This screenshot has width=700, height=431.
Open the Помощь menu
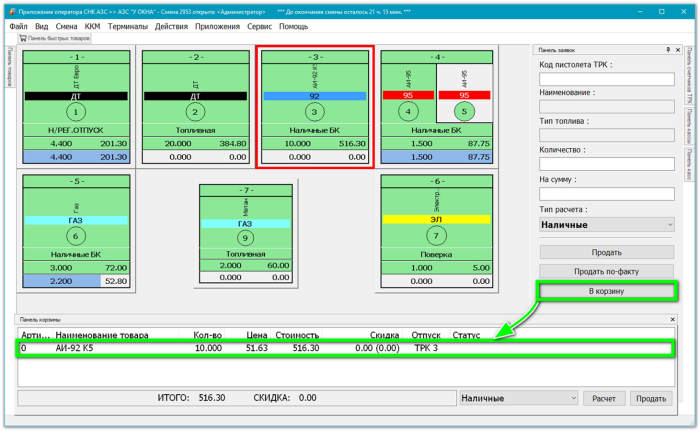[x=293, y=26]
